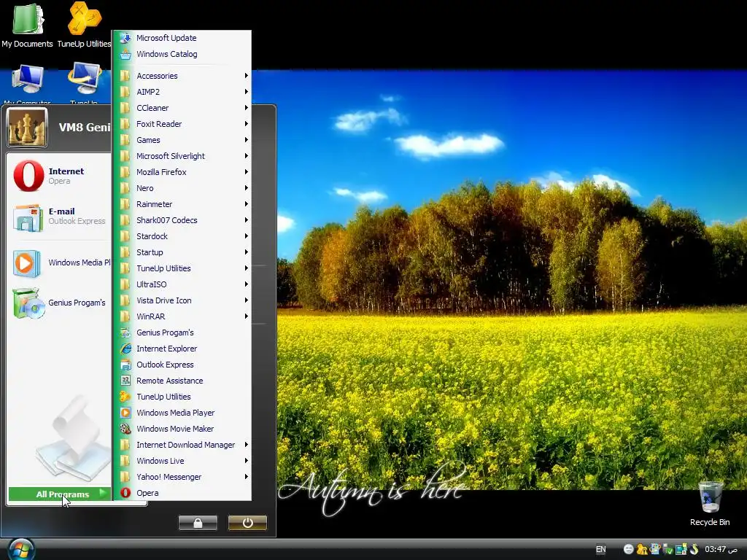Screen dimensions: 747x560
Task: Click the 'S' tray icon beside the clock
Action: [x=694, y=550]
